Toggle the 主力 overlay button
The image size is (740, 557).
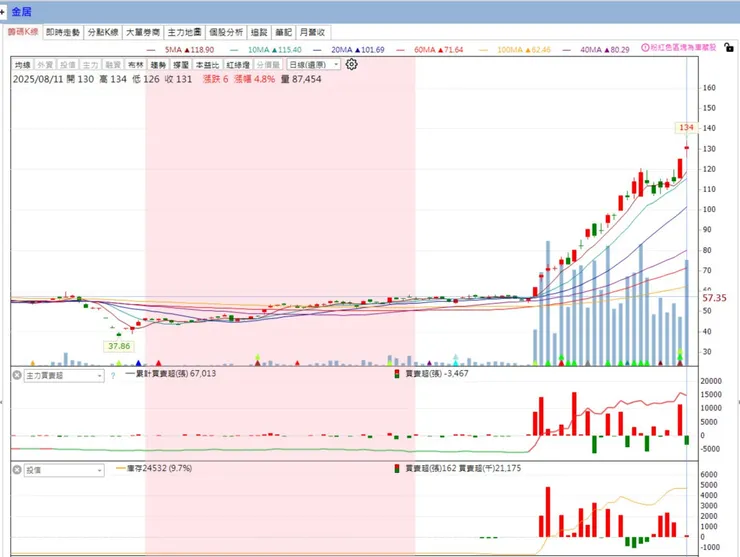point(91,65)
